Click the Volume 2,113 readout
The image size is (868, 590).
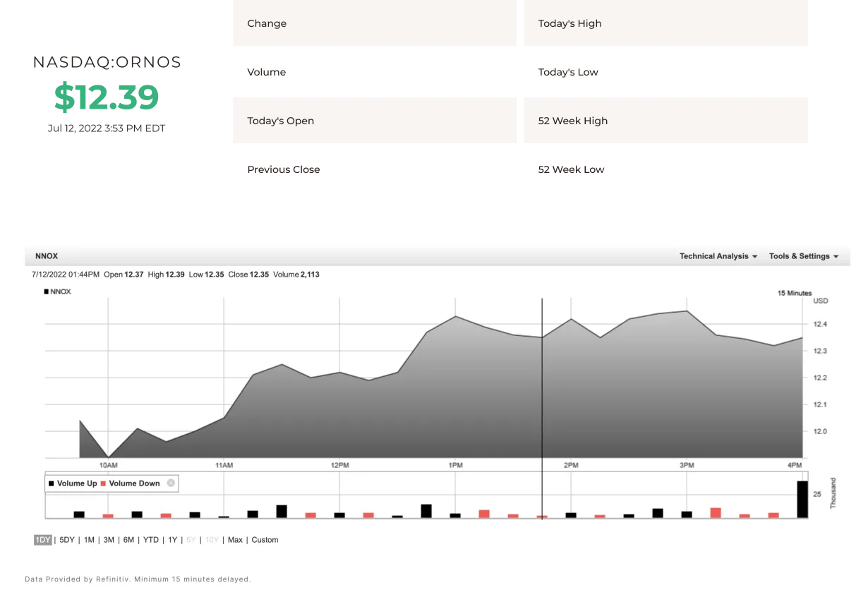[296, 275]
